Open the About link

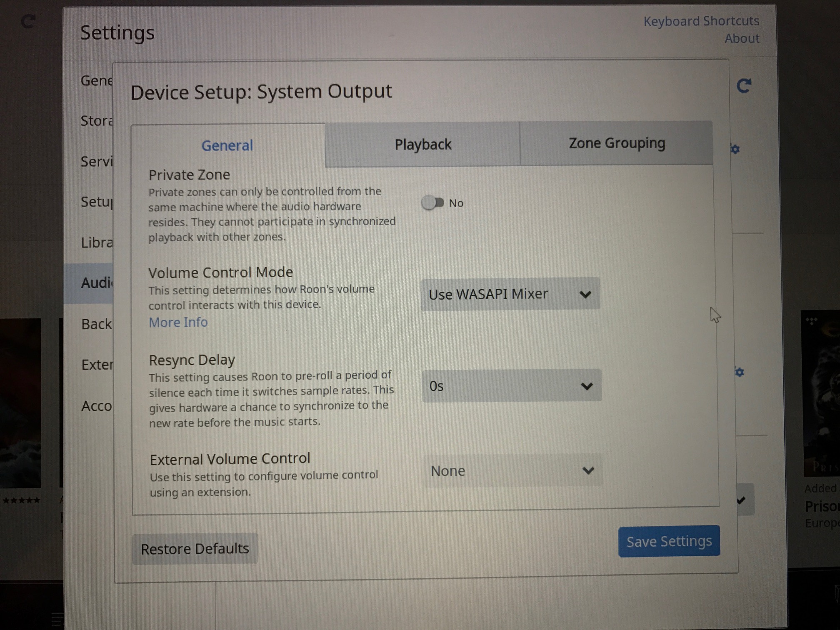[x=742, y=38]
